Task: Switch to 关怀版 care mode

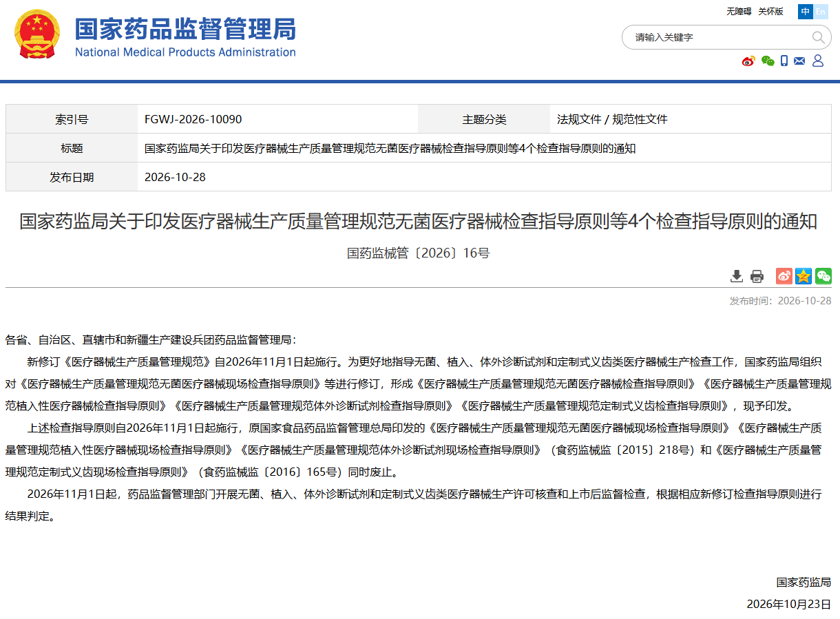Action: click(x=770, y=12)
